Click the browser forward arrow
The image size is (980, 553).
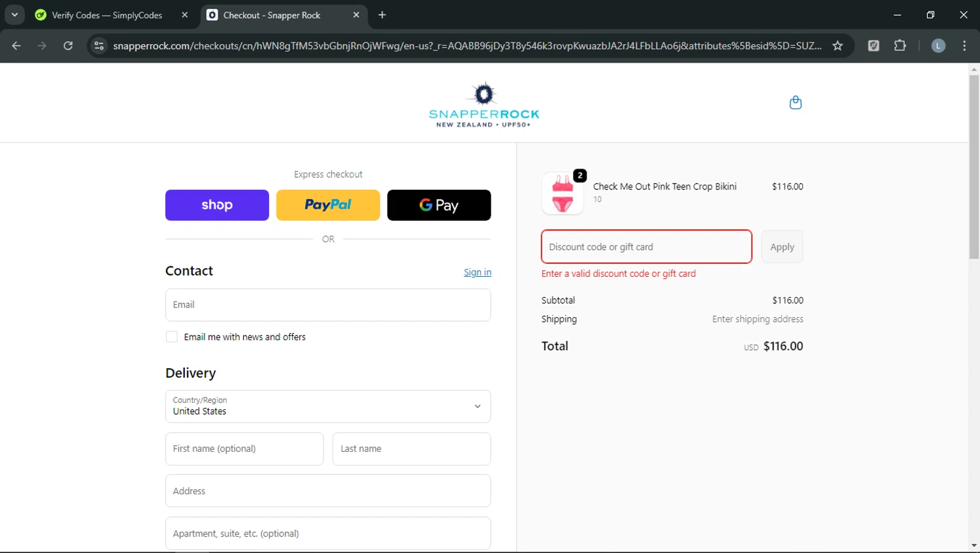[x=42, y=46]
